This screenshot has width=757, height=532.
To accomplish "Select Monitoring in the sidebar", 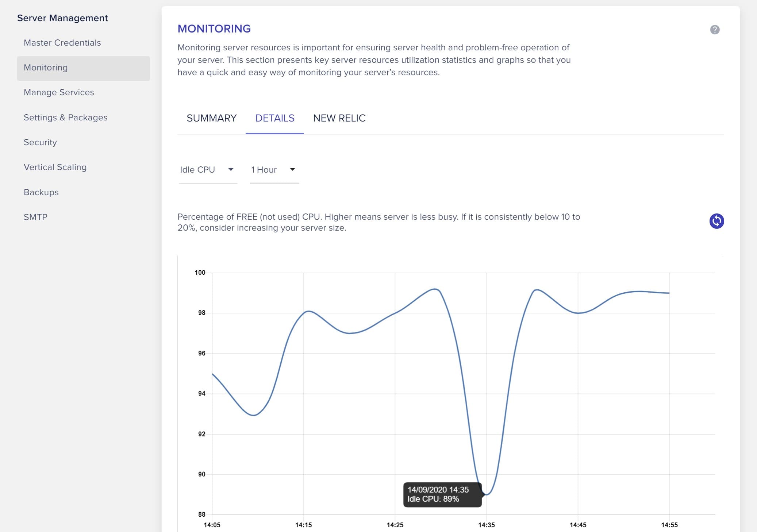I will (x=45, y=68).
